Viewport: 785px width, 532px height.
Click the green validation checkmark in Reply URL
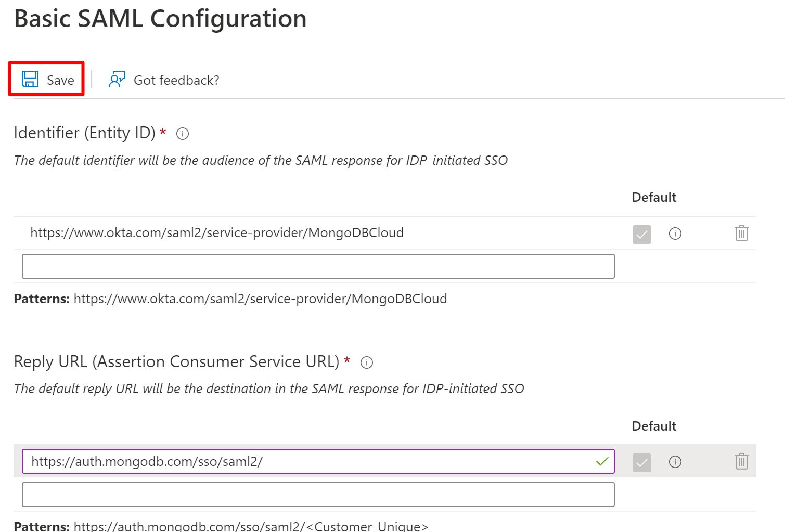(602, 461)
